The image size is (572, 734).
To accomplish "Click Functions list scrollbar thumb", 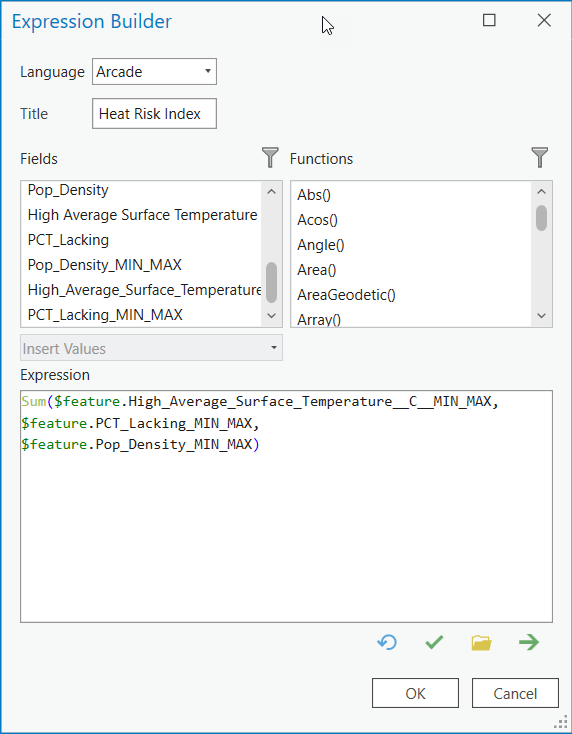I will pyautogui.click(x=542, y=218).
